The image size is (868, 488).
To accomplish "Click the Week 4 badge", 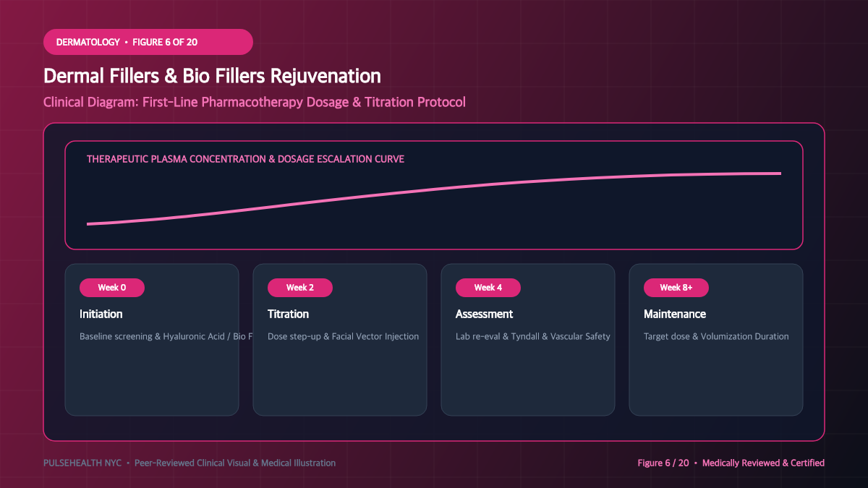I will point(488,288).
